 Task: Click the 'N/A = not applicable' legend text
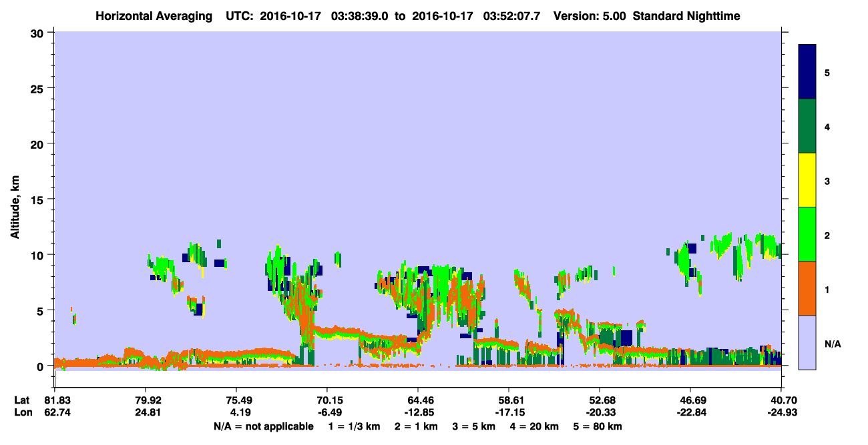[x=264, y=426]
